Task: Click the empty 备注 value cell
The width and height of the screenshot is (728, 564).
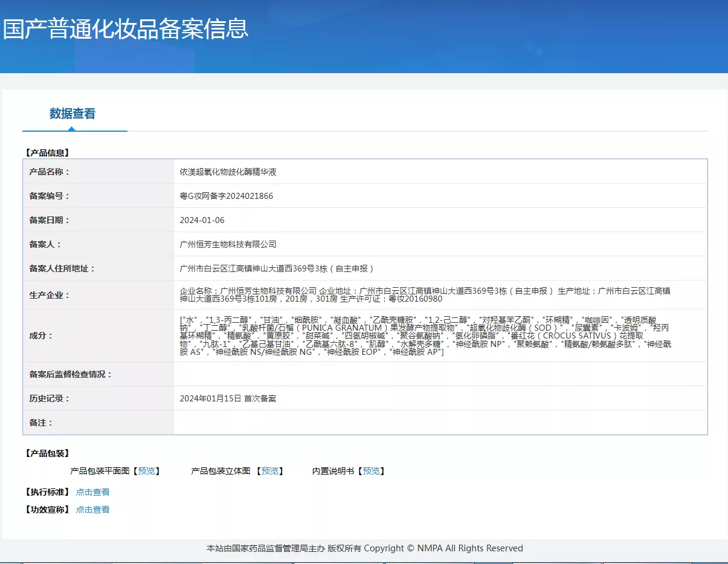Action: 440,423
